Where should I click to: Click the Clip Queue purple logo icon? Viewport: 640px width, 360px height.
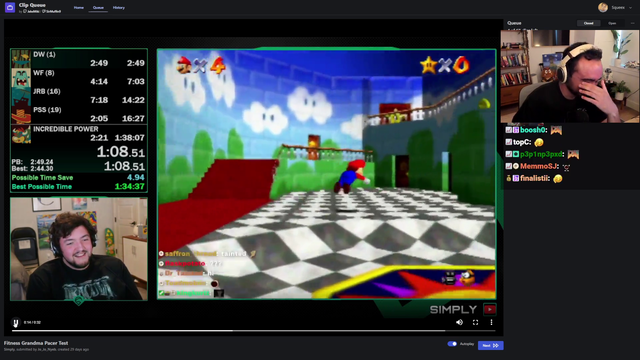[x=10, y=7]
